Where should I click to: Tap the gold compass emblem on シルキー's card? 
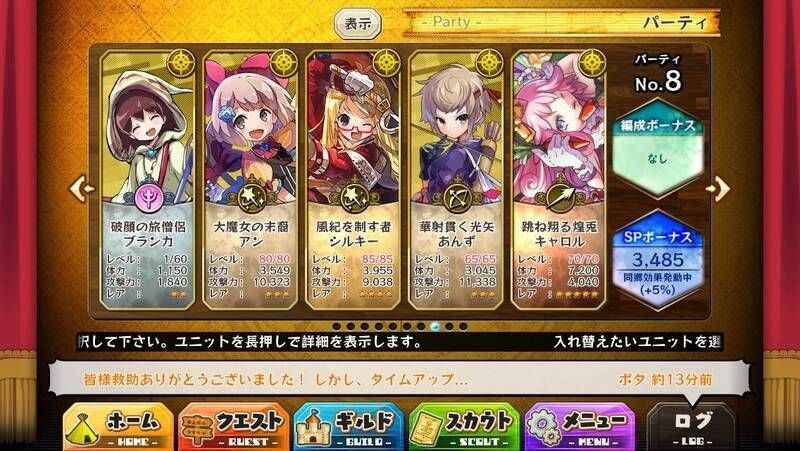[386, 63]
